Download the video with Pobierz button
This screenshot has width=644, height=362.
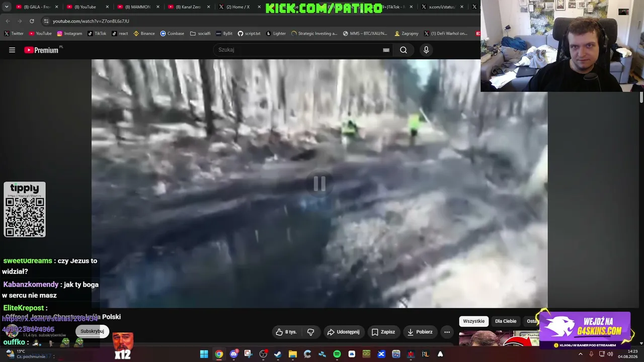click(x=420, y=332)
